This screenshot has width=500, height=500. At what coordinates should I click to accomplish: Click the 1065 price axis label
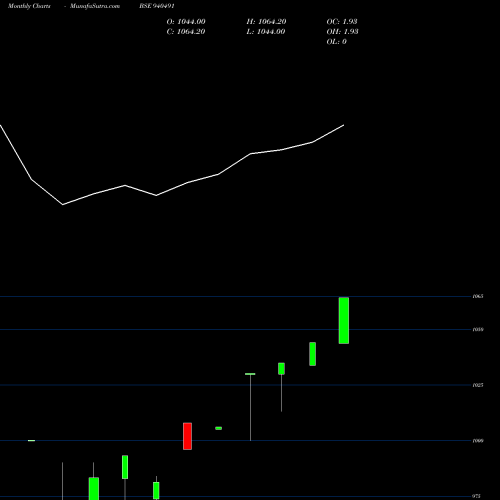[478, 296]
